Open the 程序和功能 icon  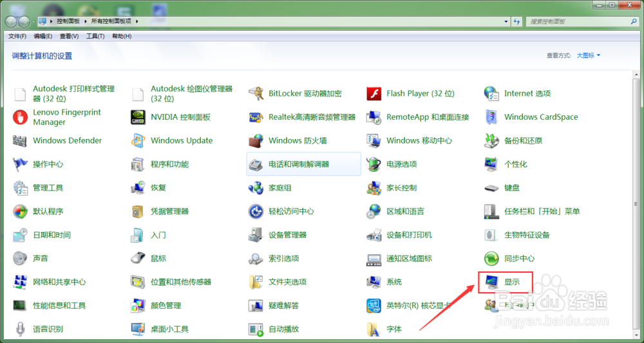(138, 164)
